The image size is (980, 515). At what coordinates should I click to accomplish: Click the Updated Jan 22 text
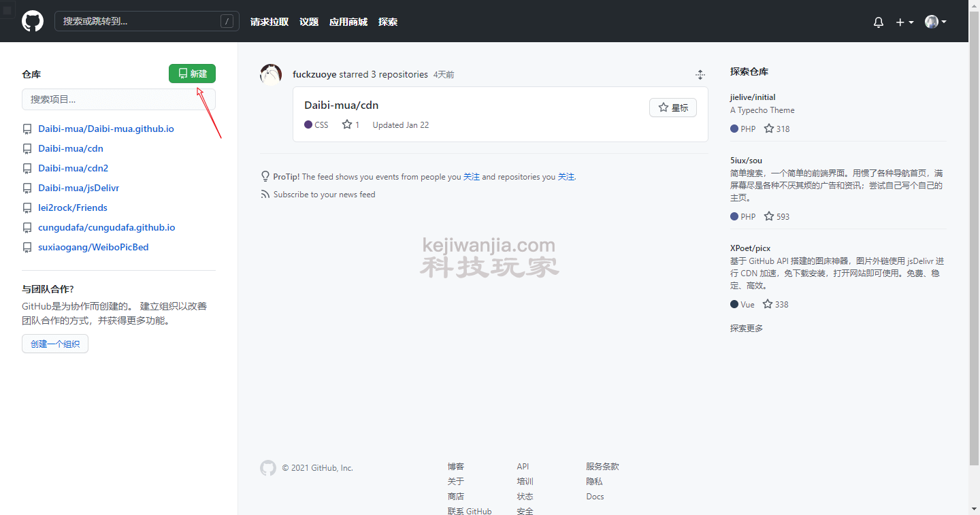[401, 125]
